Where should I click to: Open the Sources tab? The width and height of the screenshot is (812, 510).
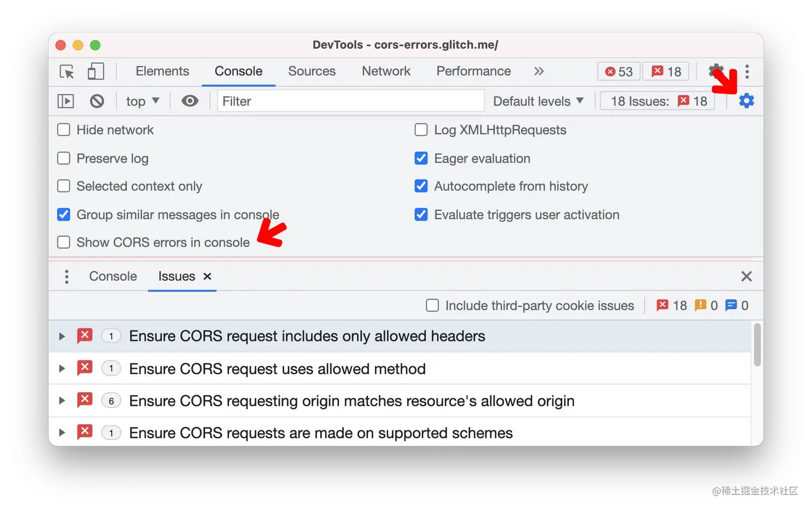point(311,71)
